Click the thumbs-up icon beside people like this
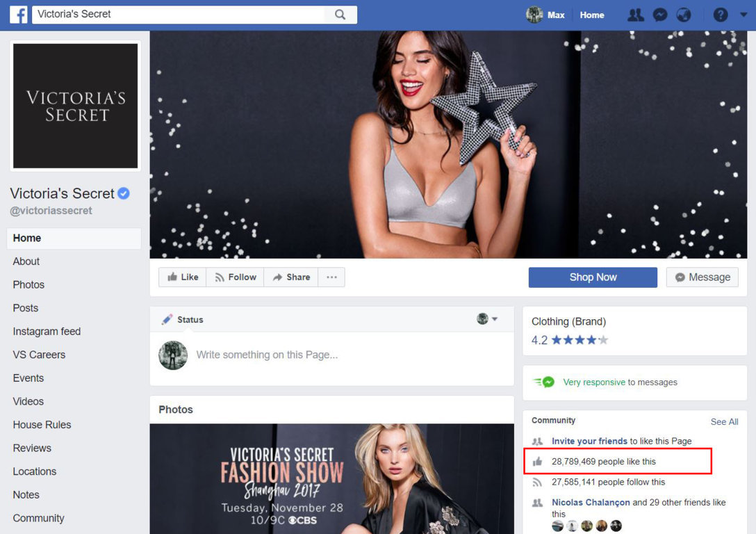Screen dimensions: 756x534 point(537,462)
